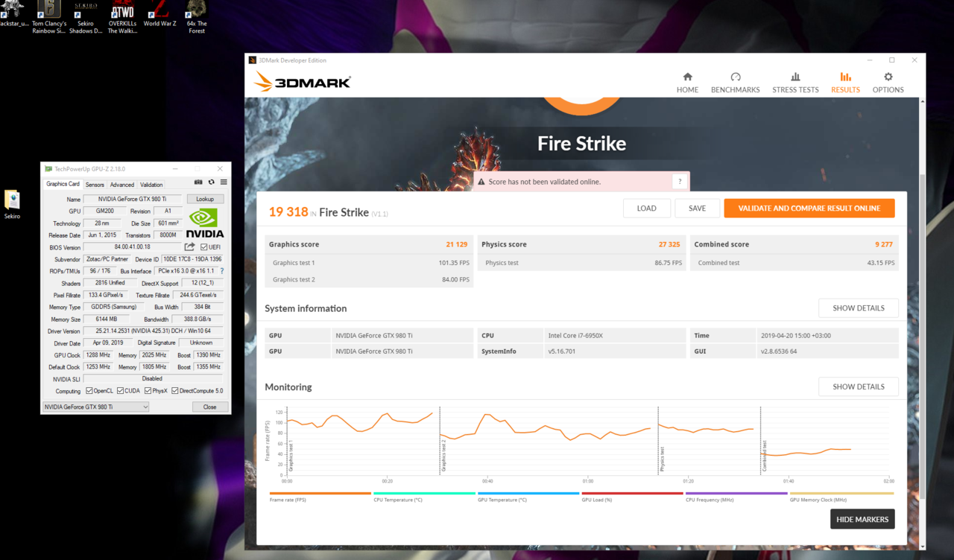Click the NVIDIA logo in GPU-Z

click(204, 223)
